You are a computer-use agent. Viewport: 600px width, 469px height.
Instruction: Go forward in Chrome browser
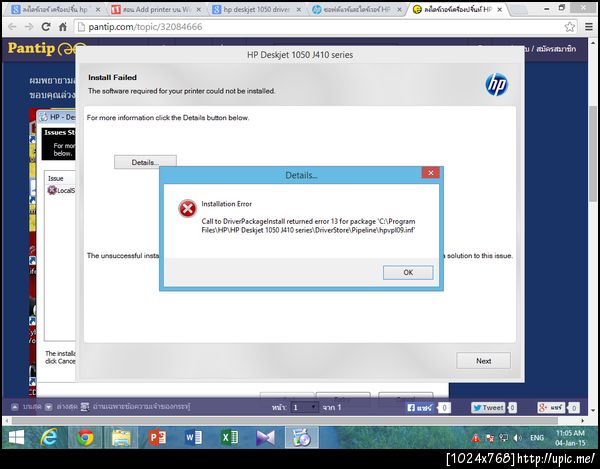(x=29, y=26)
